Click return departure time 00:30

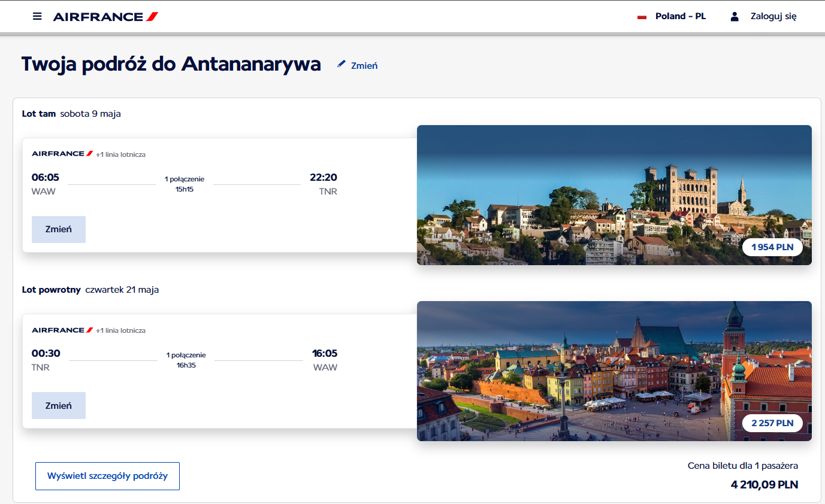click(46, 353)
